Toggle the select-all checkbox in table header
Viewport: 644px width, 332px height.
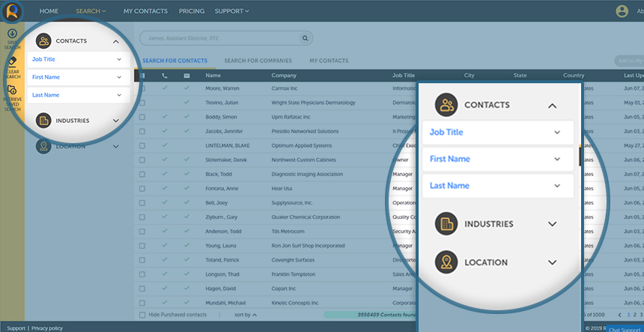[142, 76]
